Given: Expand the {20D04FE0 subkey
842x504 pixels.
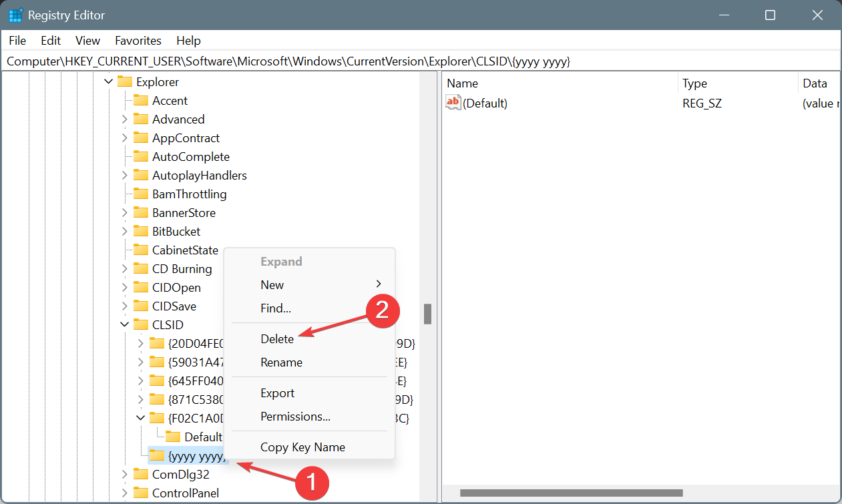Looking at the screenshot, I should point(140,344).
